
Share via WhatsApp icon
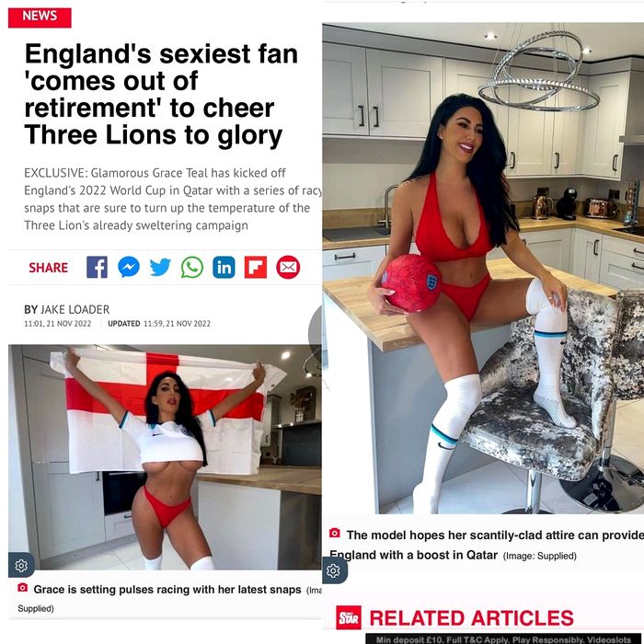[x=192, y=268]
